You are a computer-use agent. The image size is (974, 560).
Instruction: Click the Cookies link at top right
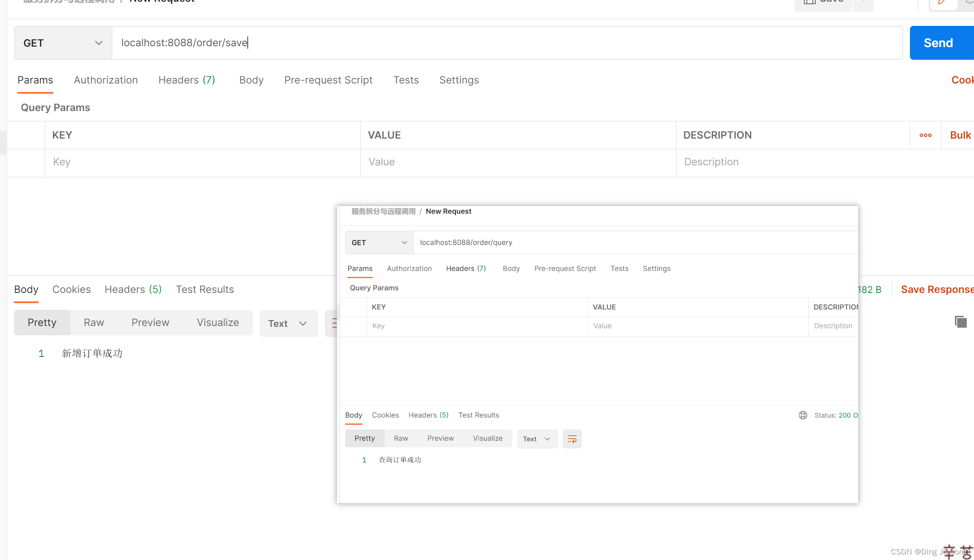pyautogui.click(x=962, y=80)
